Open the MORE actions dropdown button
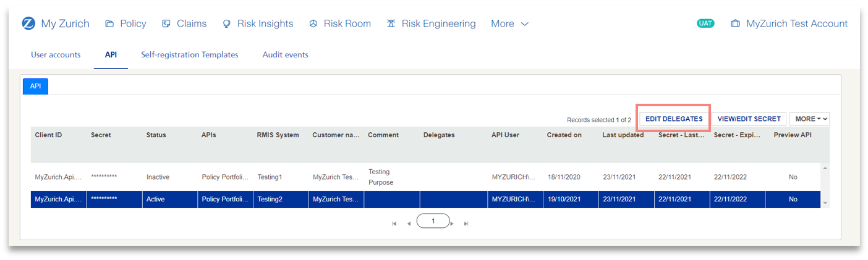The height and width of the screenshot is (260, 868). point(809,119)
